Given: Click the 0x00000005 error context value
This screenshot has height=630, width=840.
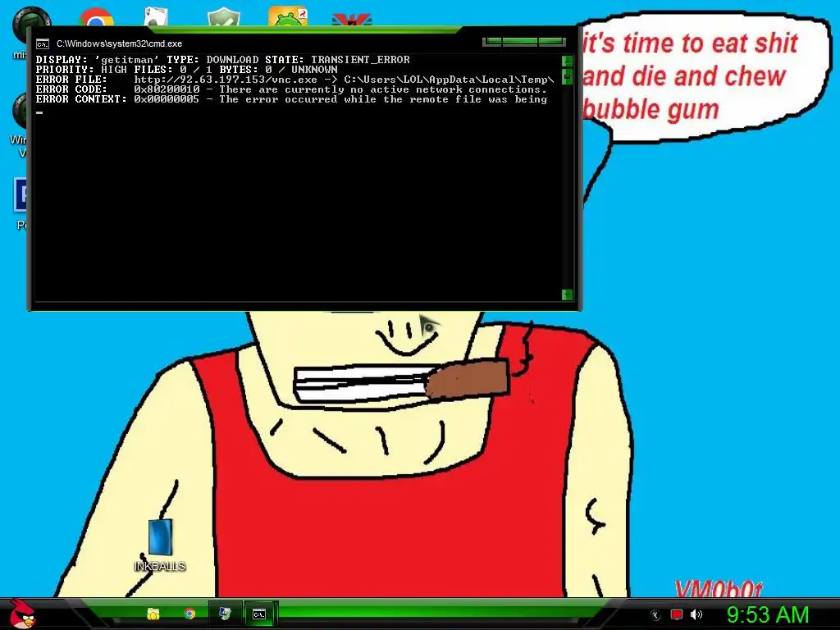Looking at the screenshot, I should [167, 99].
